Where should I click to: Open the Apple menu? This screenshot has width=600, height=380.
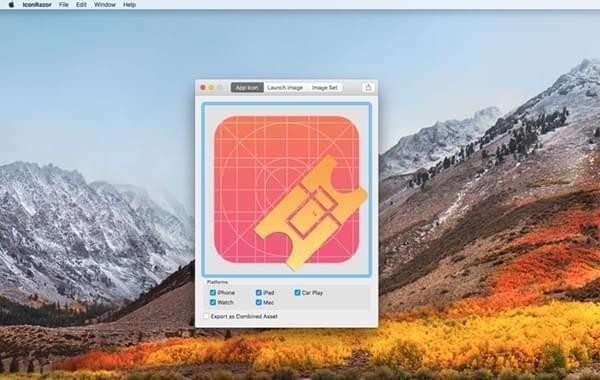tap(11, 5)
